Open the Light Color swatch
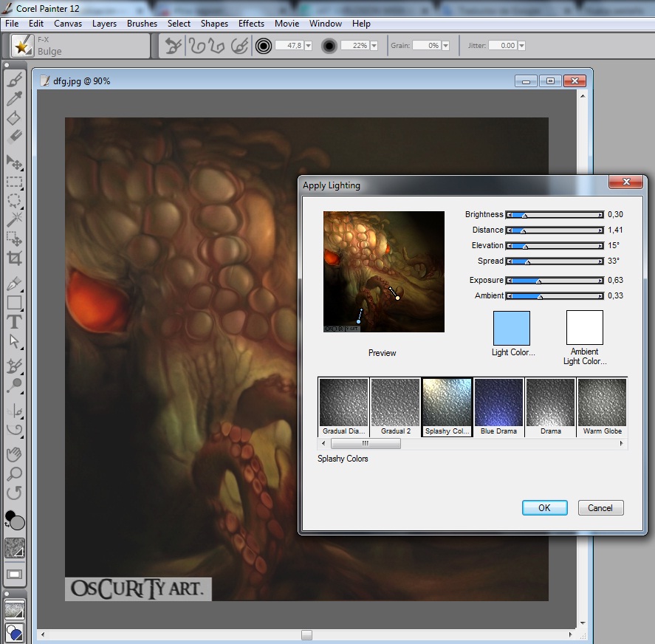This screenshot has width=655, height=644. (511, 328)
